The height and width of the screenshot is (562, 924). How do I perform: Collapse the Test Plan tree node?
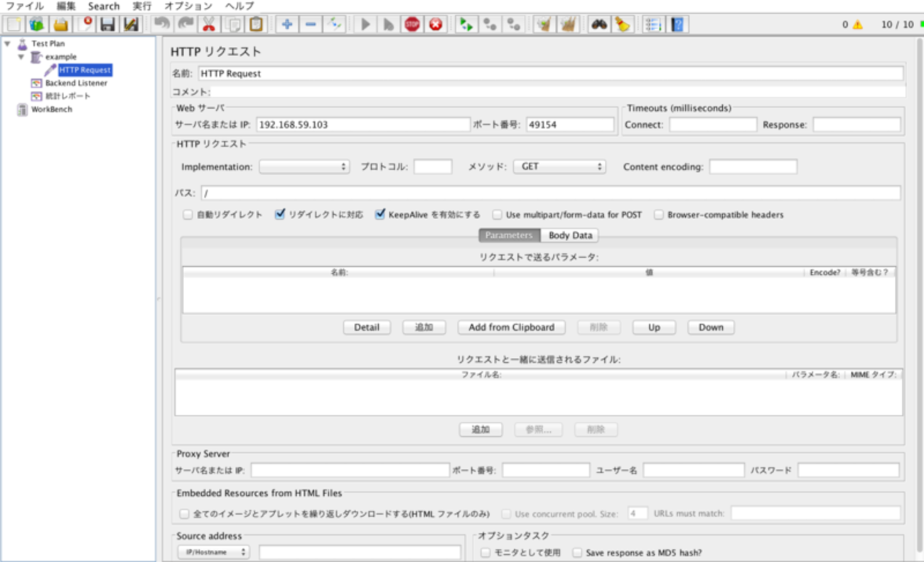point(8,43)
